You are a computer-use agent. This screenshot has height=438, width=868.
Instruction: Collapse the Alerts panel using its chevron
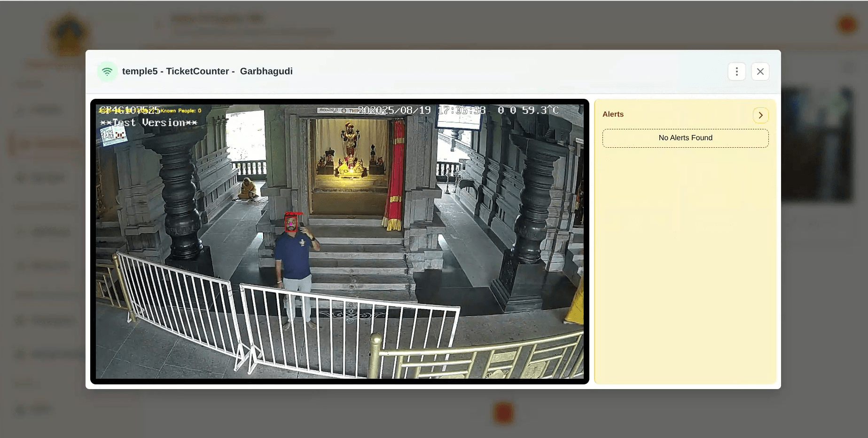pos(760,115)
